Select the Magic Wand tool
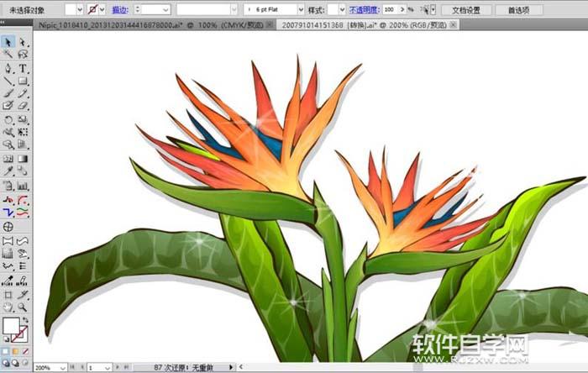The height and width of the screenshot is (373, 588). [8, 55]
